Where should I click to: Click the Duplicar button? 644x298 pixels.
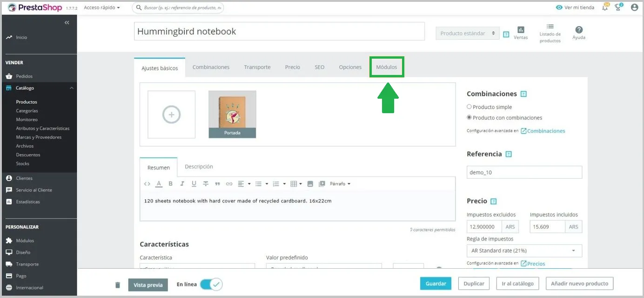(474, 284)
